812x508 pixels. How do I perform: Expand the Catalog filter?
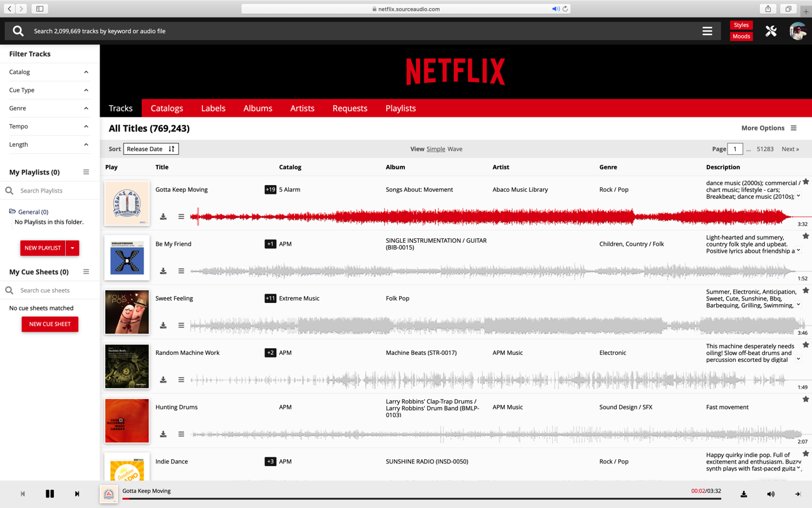(49, 72)
